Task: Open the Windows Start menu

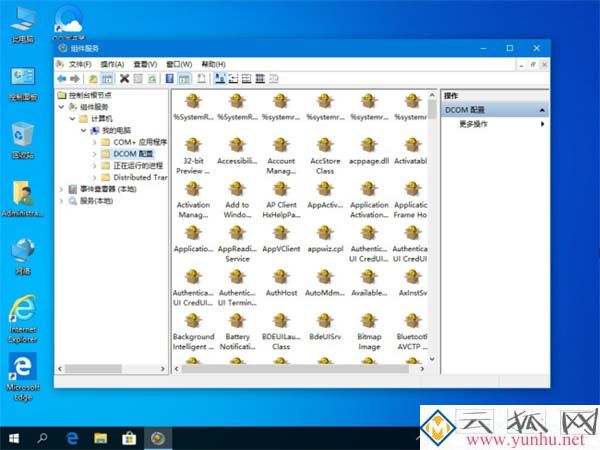Action: [14, 438]
